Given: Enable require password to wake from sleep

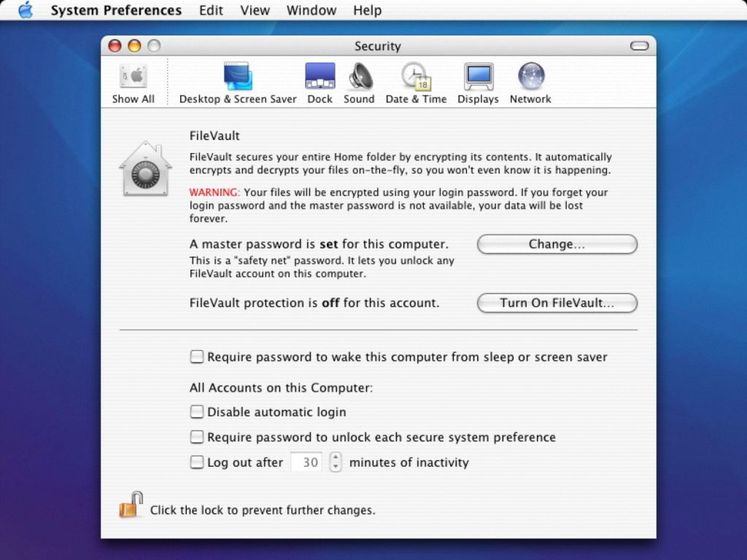Looking at the screenshot, I should click(x=197, y=357).
